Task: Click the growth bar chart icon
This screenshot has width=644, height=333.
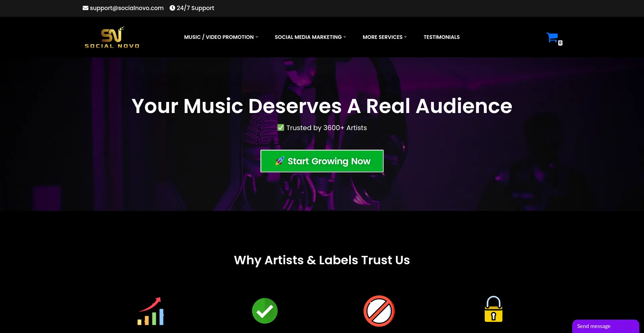Action: point(151,311)
